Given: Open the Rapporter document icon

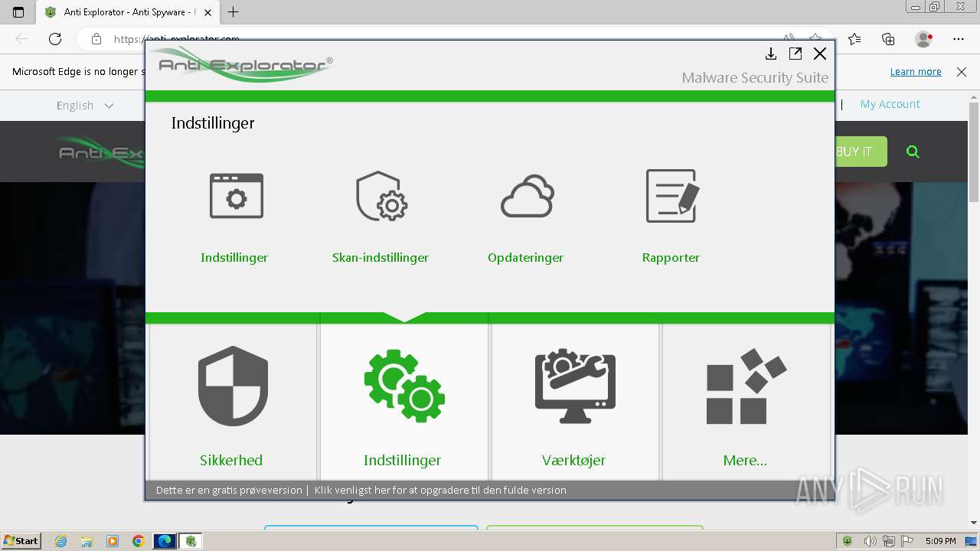Looking at the screenshot, I should 672,196.
